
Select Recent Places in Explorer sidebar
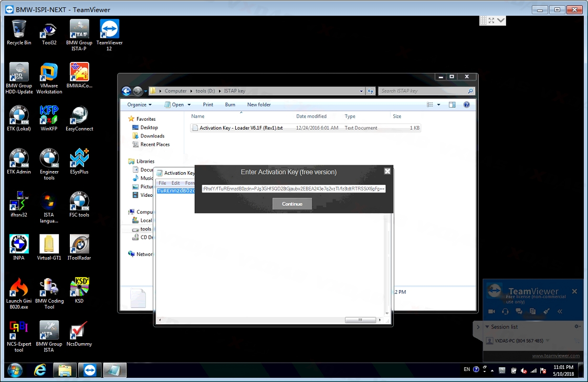[155, 144]
